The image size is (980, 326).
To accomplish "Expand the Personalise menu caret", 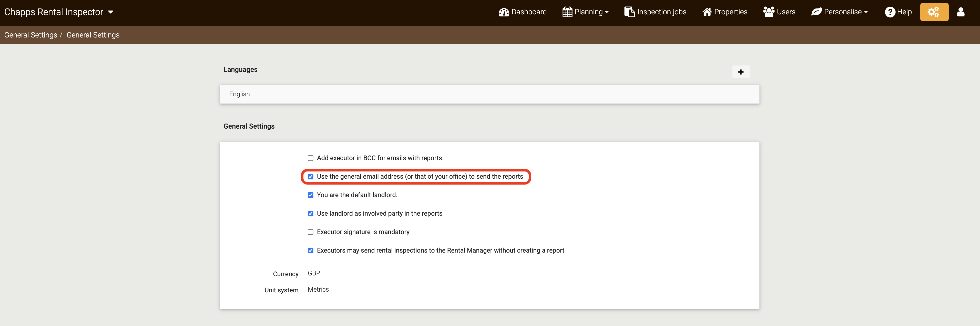I will coord(866,13).
